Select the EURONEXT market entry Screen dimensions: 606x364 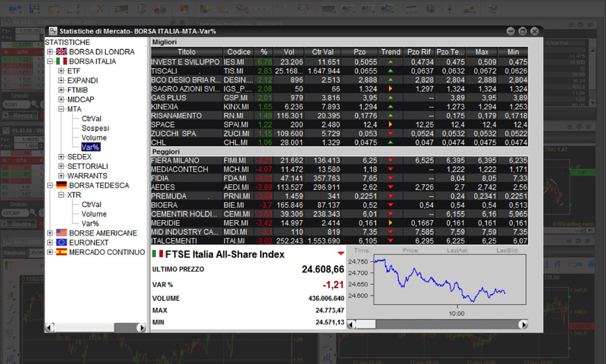[x=89, y=242]
